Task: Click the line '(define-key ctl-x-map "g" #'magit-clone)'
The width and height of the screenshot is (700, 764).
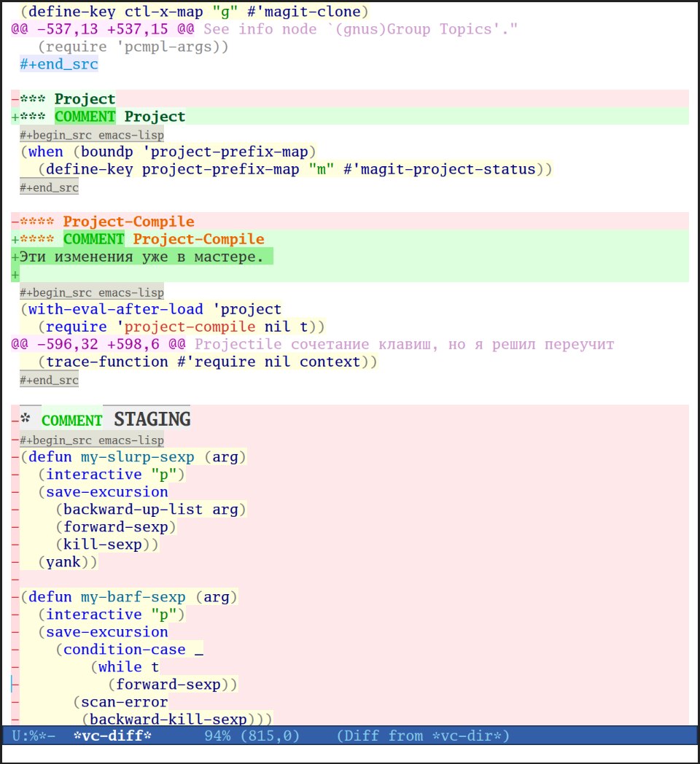Action: coord(195,11)
